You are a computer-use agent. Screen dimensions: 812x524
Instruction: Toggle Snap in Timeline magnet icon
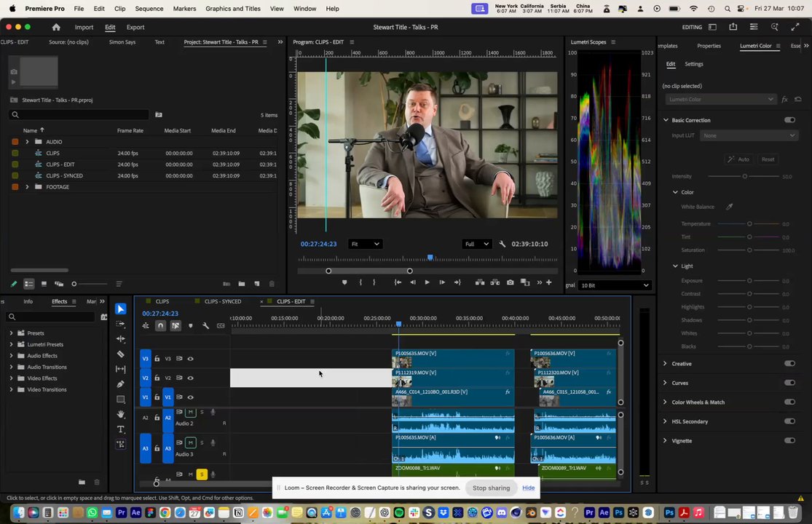[160, 326]
